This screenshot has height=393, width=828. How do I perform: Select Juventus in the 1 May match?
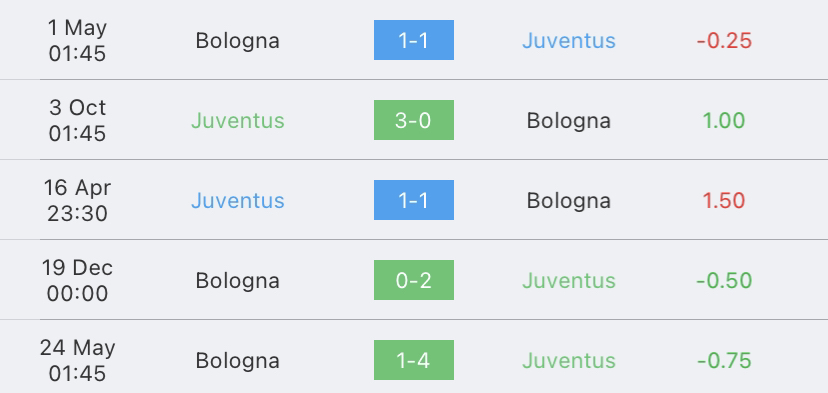(569, 41)
